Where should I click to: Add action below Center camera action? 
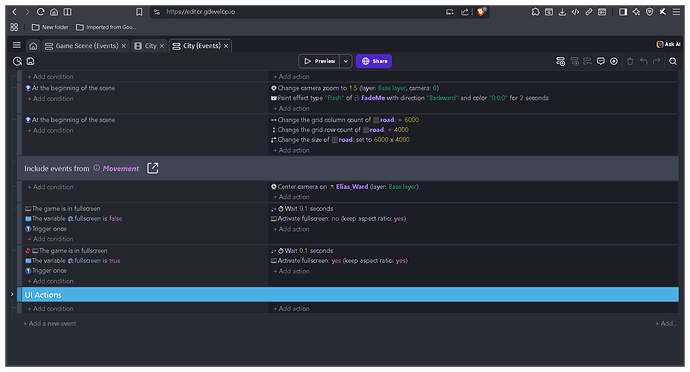[291, 197]
